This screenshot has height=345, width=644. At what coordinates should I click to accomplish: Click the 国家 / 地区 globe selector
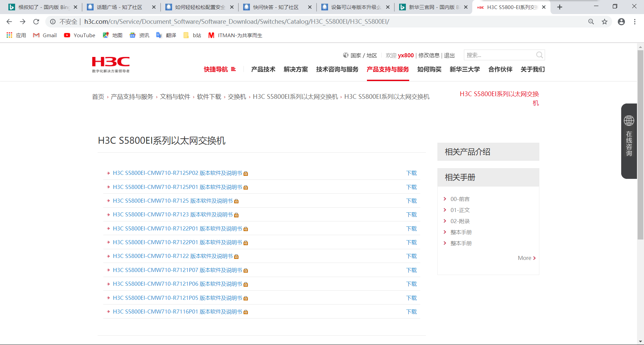[x=360, y=55]
